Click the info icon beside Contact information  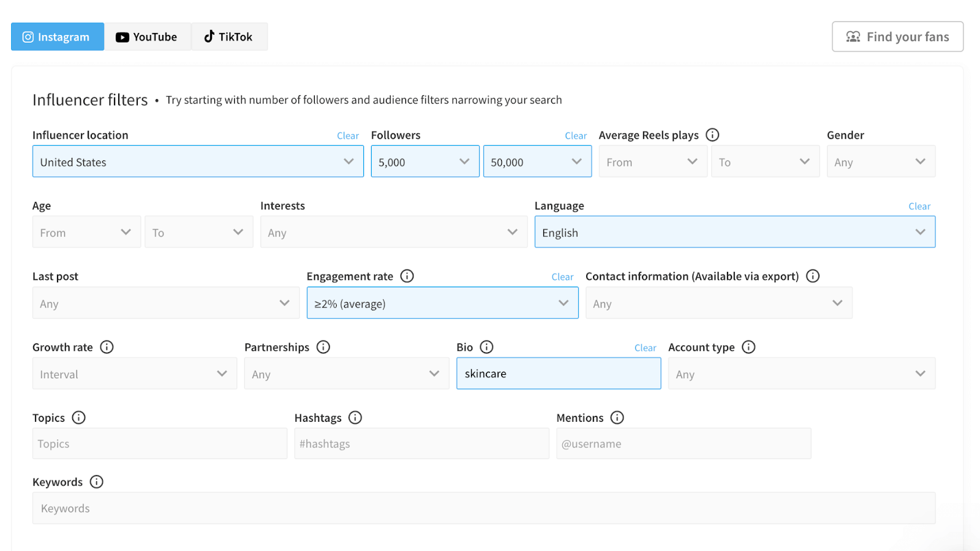(x=813, y=276)
